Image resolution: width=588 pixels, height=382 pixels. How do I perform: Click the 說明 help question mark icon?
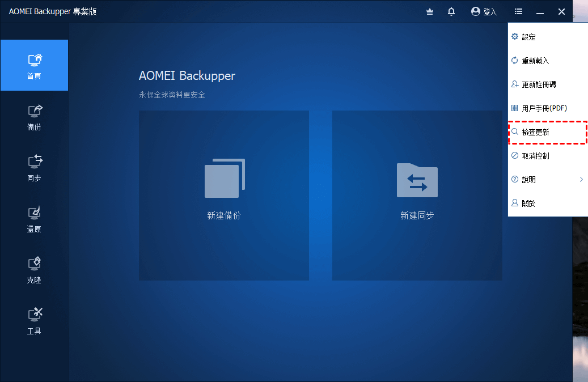point(515,179)
